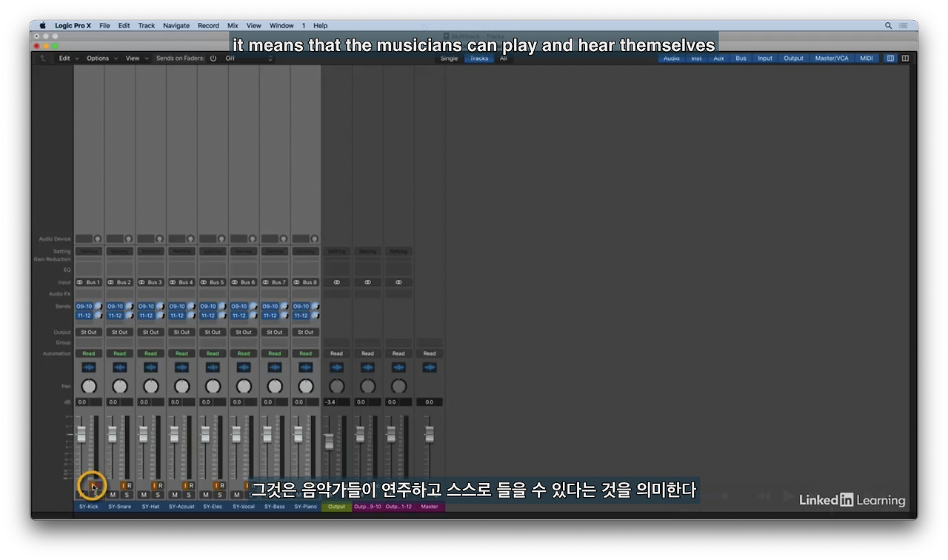Screen dimensions: 948x560
Task: Open the St Out output slot on SY-Snare
Action: (x=120, y=332)
